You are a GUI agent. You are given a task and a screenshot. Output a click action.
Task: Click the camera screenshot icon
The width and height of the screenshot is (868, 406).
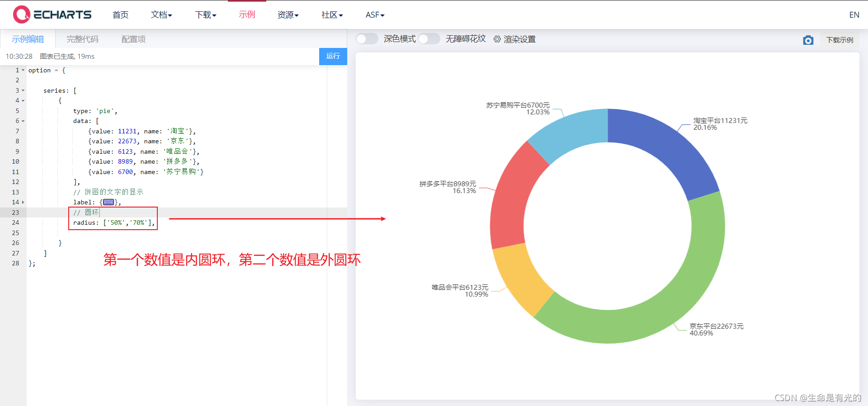click(808, 40)
